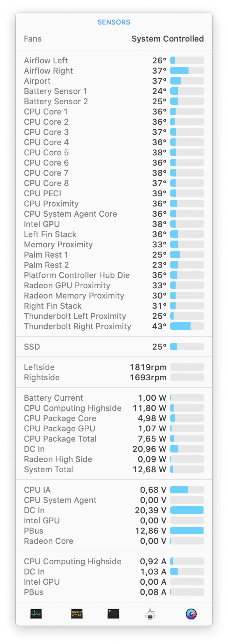Click the Fans row label
Screen dimensions: 228x644
pyautogui.click(x=33, y=39)
